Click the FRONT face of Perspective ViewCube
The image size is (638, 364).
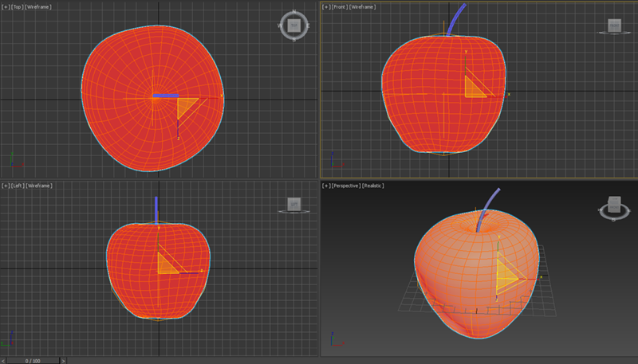point(614,208)
